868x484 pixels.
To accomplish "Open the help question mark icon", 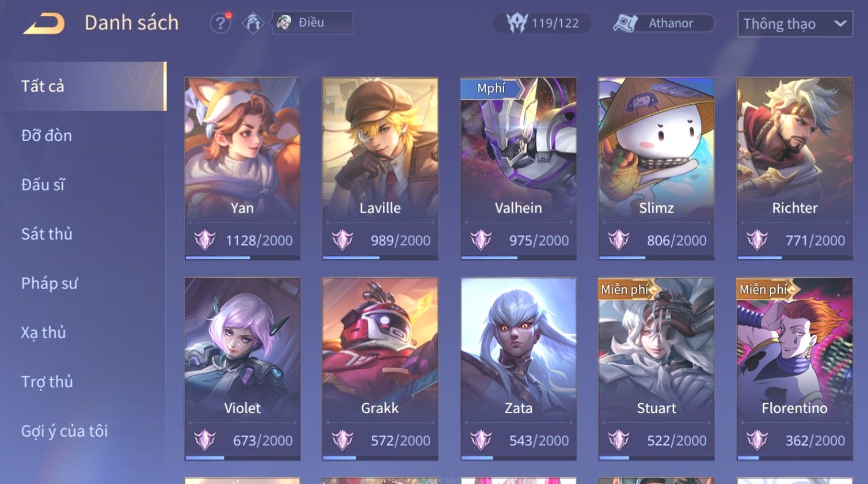I will coord(220,23).
